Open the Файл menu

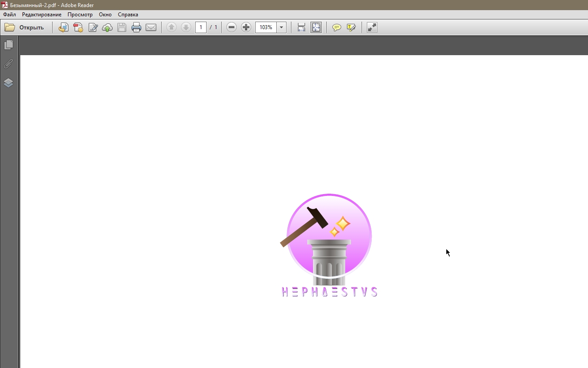click(x=9, y=15)
